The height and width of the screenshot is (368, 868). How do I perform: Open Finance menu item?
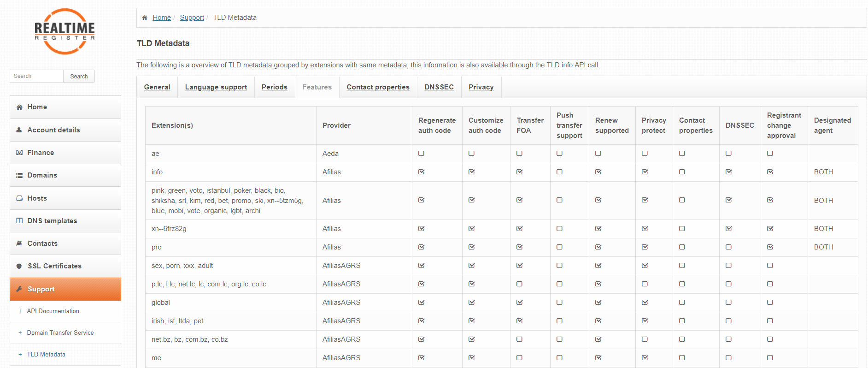click(x=65, y=153)
